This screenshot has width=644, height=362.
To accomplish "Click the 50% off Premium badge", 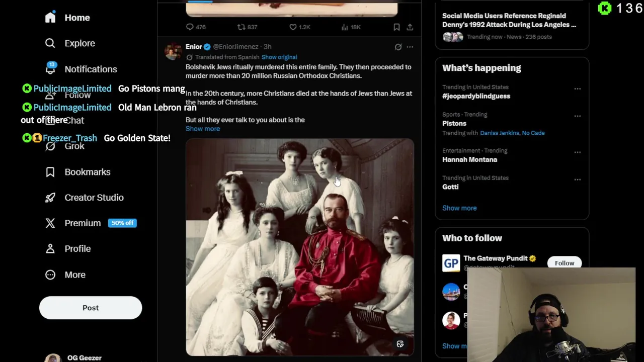I will tap(122, 223).
